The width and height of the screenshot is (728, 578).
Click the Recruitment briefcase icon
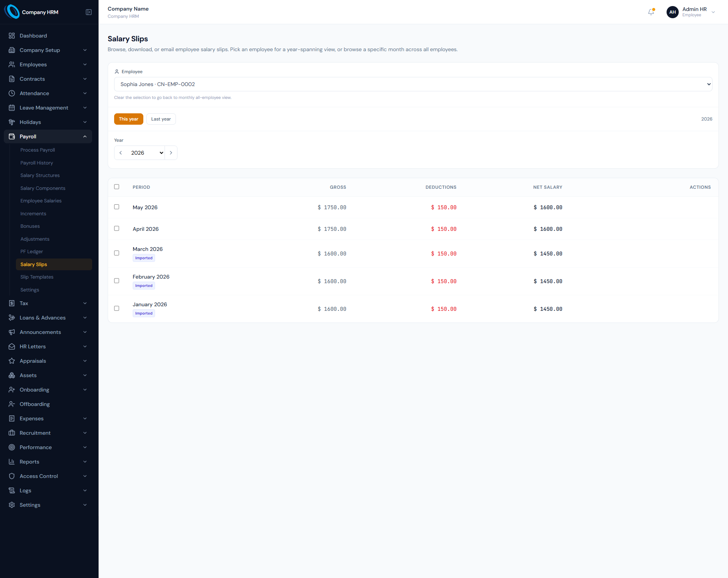point(12,433)
